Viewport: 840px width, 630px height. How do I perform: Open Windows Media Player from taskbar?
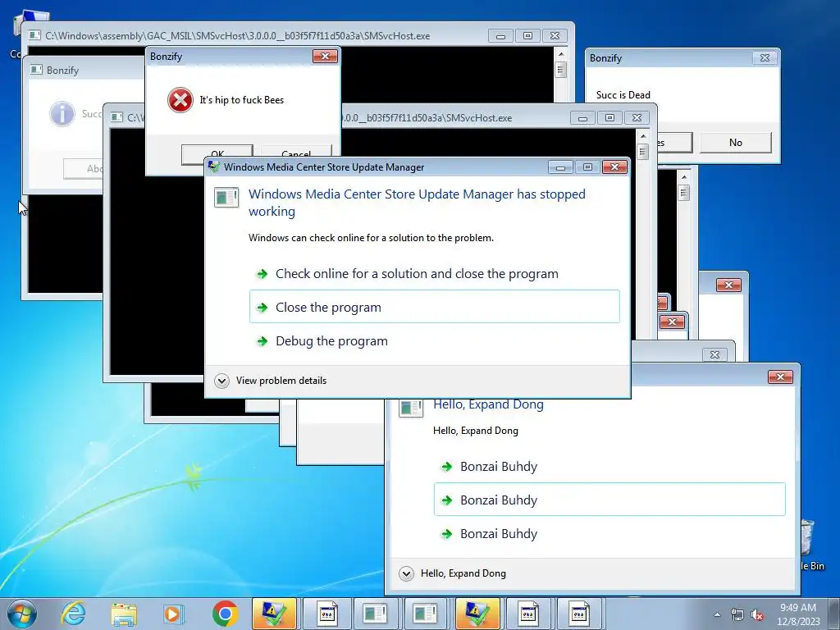[174, 614]
